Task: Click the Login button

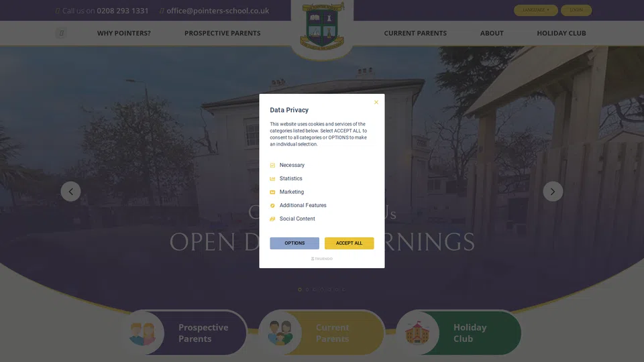Action: [576, 10]
